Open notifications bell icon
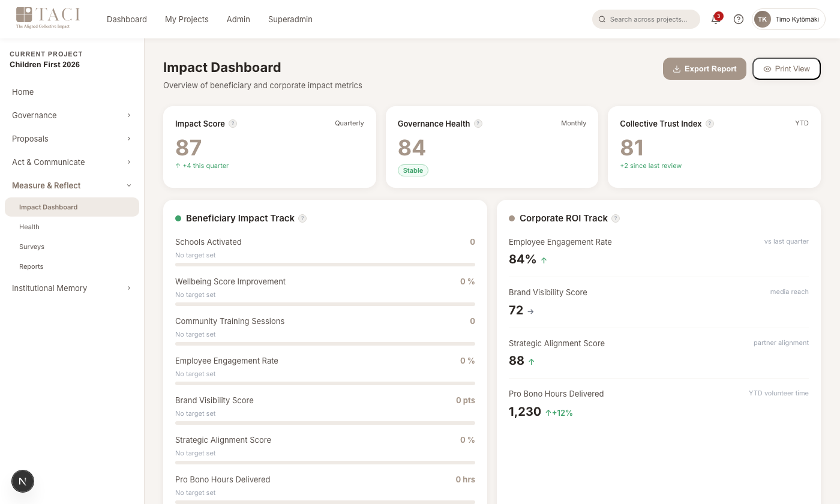Screen dimensions: 840x504 pos(715,19)
